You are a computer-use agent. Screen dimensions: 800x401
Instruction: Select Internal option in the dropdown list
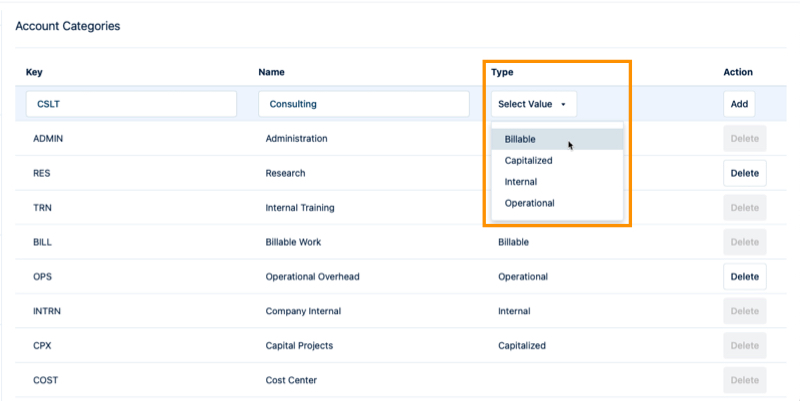coord(556,182)
